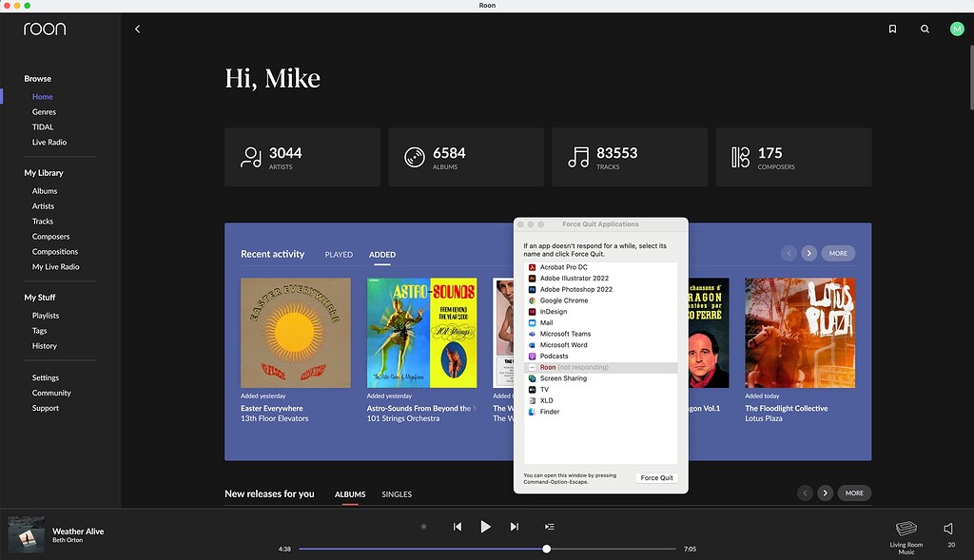Go back with the left chevron arrow
The width and height of the screenshot is (974, 560).
137,29
